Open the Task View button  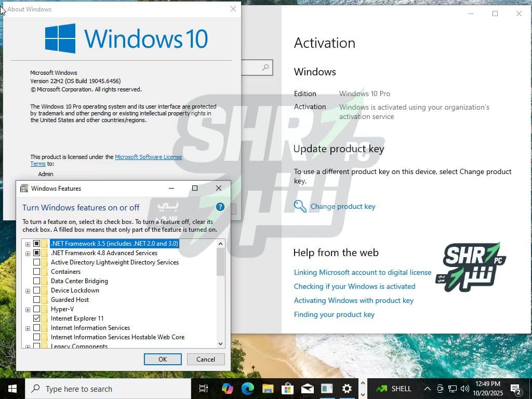click(204, 388)
